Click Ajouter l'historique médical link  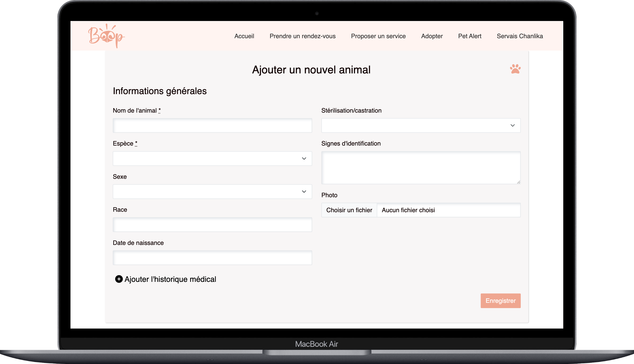point(170,279)
